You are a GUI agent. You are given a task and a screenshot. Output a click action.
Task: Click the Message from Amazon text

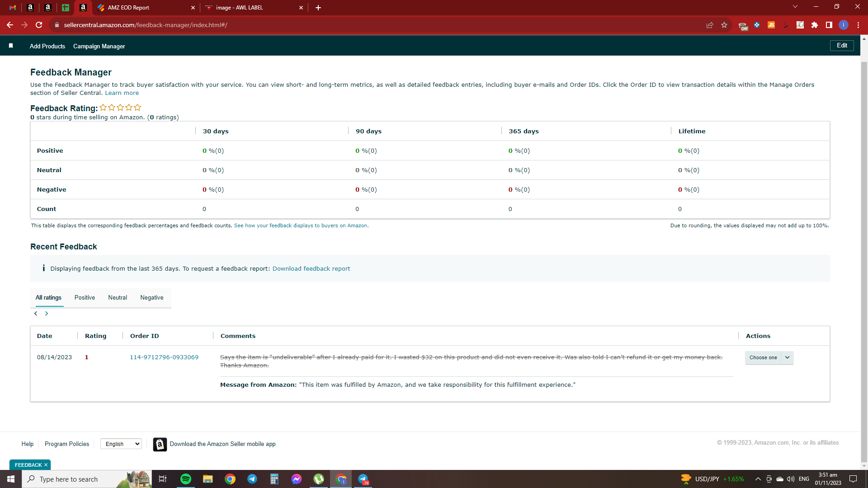pyautogui.click(x=398, y=385)
